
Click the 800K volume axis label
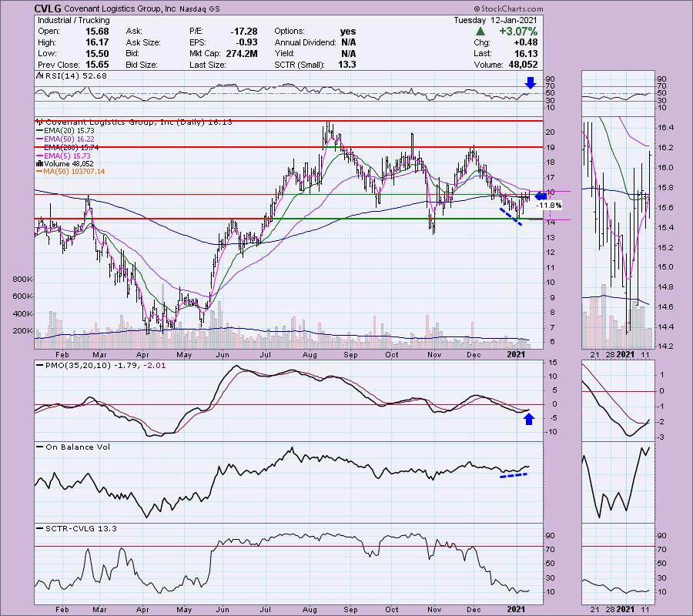(x=23, y=279)
